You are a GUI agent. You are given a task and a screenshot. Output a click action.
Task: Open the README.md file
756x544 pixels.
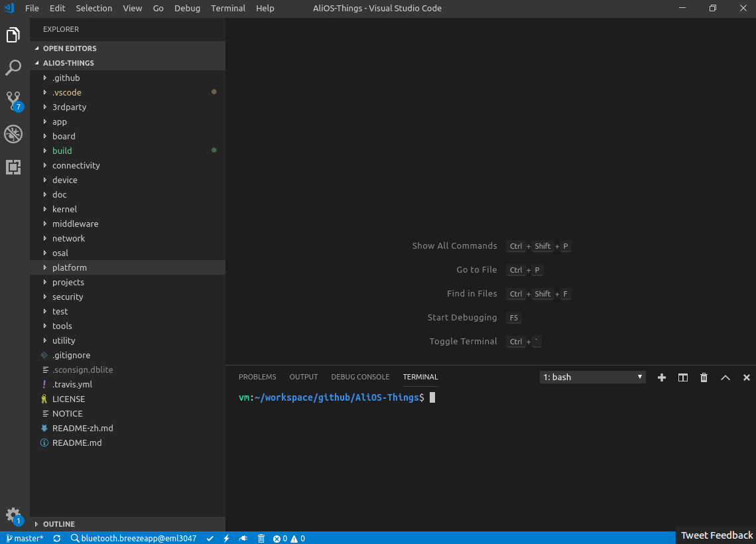(127, 442)
